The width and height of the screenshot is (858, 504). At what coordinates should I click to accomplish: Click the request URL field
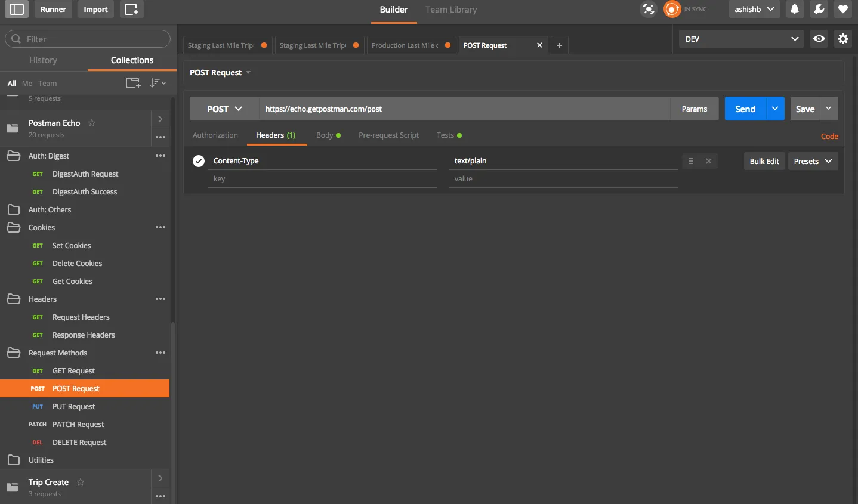coord(465,109)
